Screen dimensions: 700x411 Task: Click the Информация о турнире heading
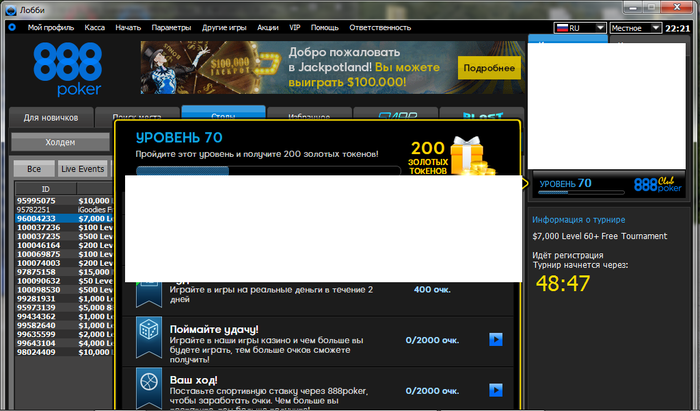pos(579,220)
